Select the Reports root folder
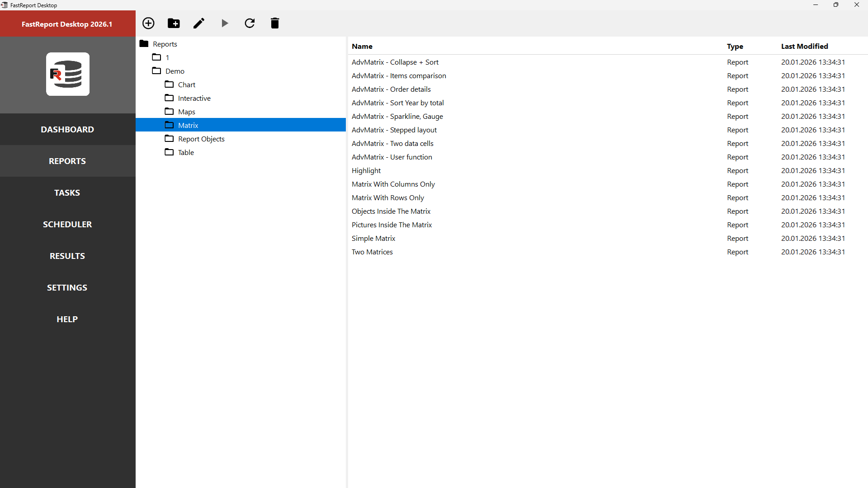The width and height of the screenshot is (868, 488). click(165, 44)
